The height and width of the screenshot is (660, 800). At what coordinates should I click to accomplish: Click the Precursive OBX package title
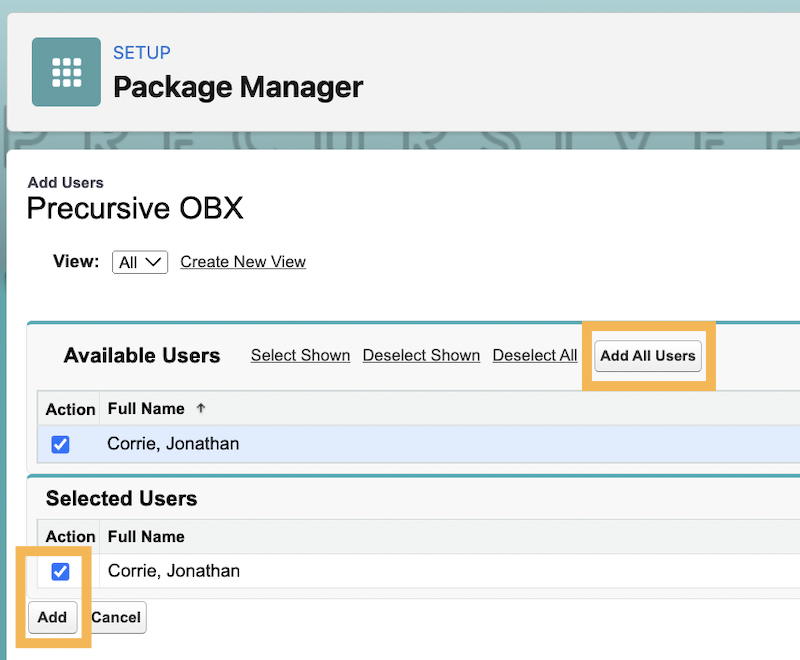point(135,208)
